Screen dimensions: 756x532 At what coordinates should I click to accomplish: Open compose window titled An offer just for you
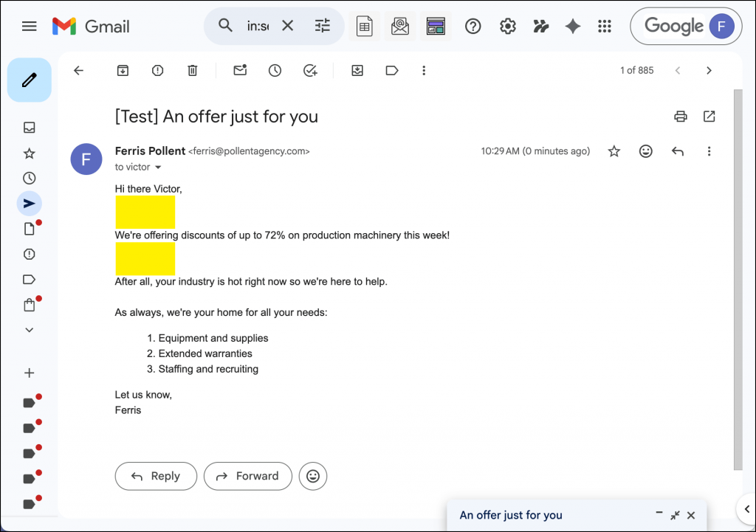(511, 515)
